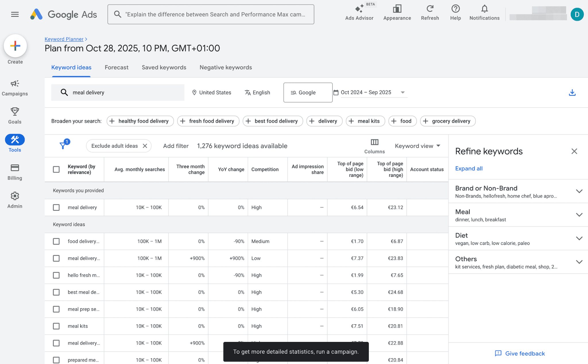Image resolution: width=588 pixels, height=364 pixels.
Task: Select all keywords with header checkbox
Action: [56, 169]
